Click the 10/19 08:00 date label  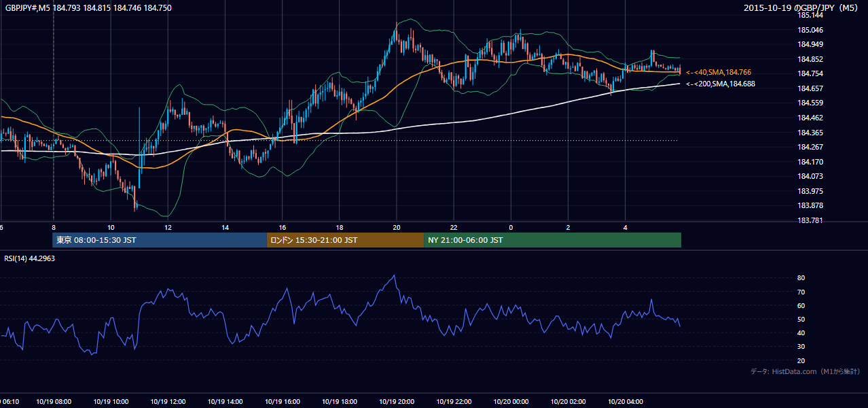tap(54, 402)
